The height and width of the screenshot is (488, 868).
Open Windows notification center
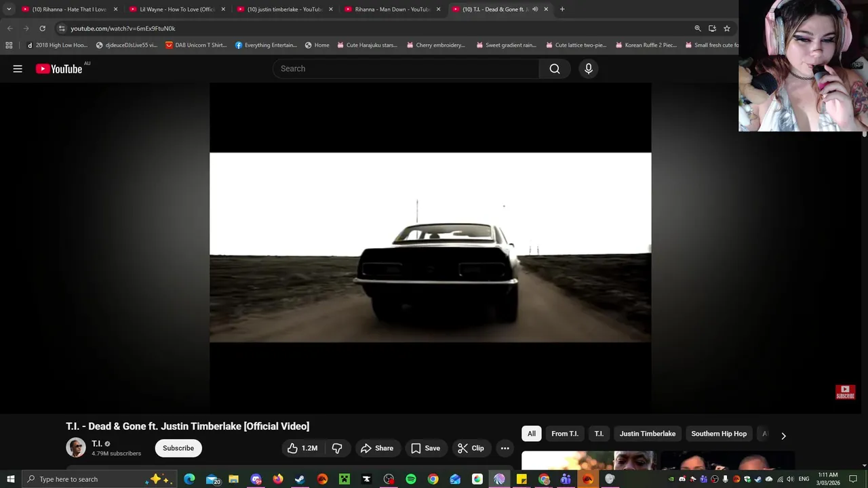(853, 479)
